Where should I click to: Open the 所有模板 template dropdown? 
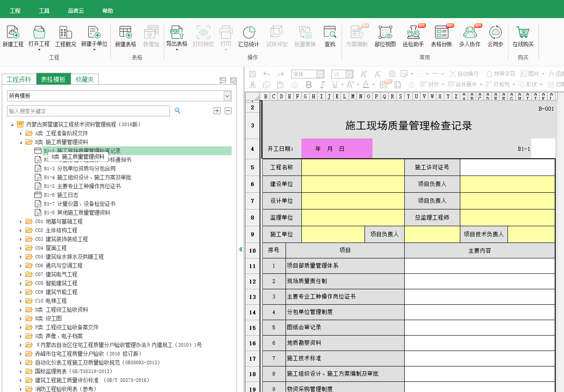pos(227,96)
